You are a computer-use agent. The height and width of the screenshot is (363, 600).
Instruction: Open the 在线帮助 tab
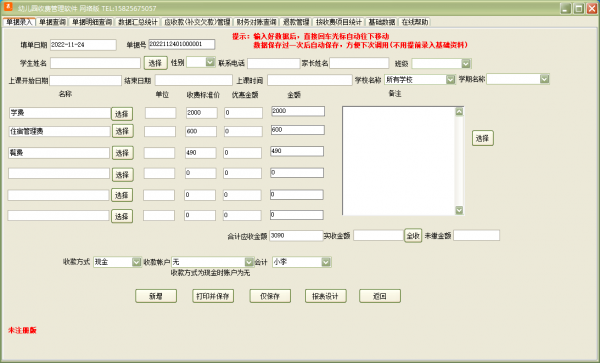click(x=415, y=22)
